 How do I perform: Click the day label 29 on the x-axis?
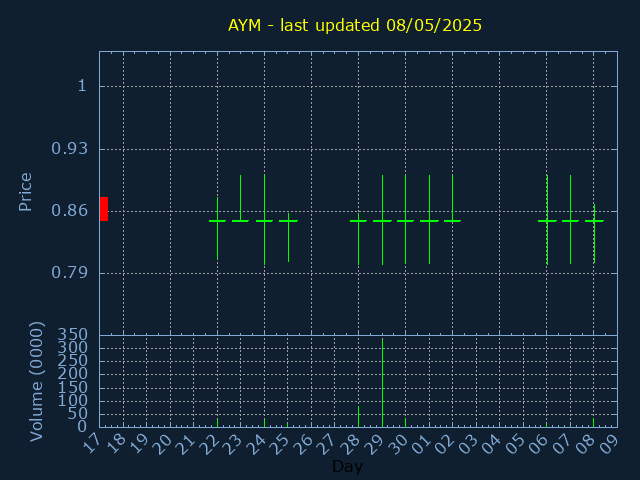376,444
